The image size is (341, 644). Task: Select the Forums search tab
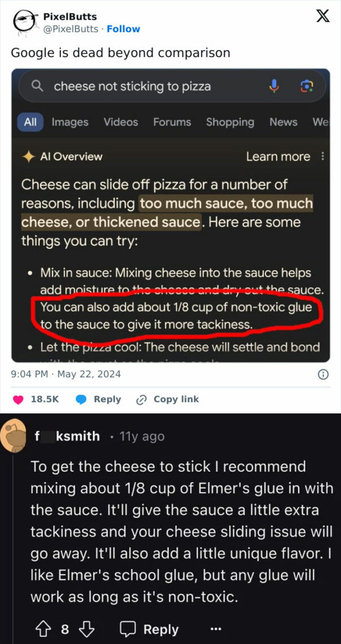coord(172,122)
